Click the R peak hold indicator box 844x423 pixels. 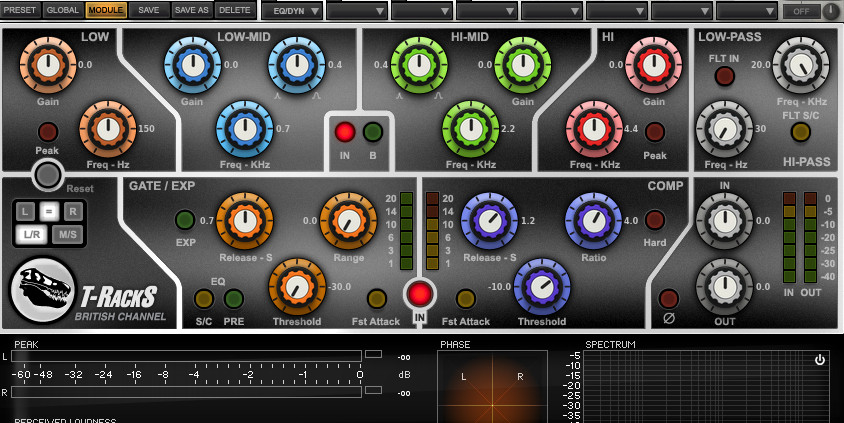[x=373, y=390]
